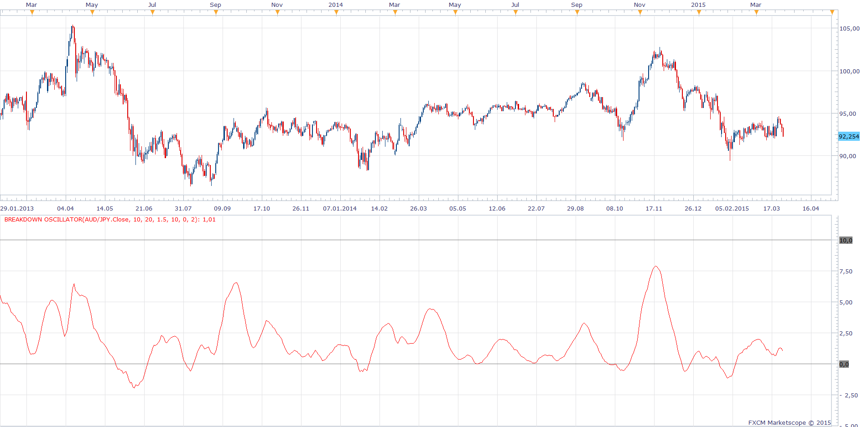
Task: Click the 95,00 price axis label
Action: tap(848, 113)
